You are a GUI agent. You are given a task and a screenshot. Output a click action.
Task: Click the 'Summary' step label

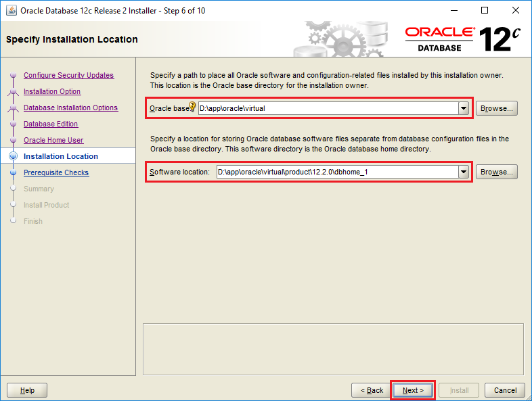39,189
